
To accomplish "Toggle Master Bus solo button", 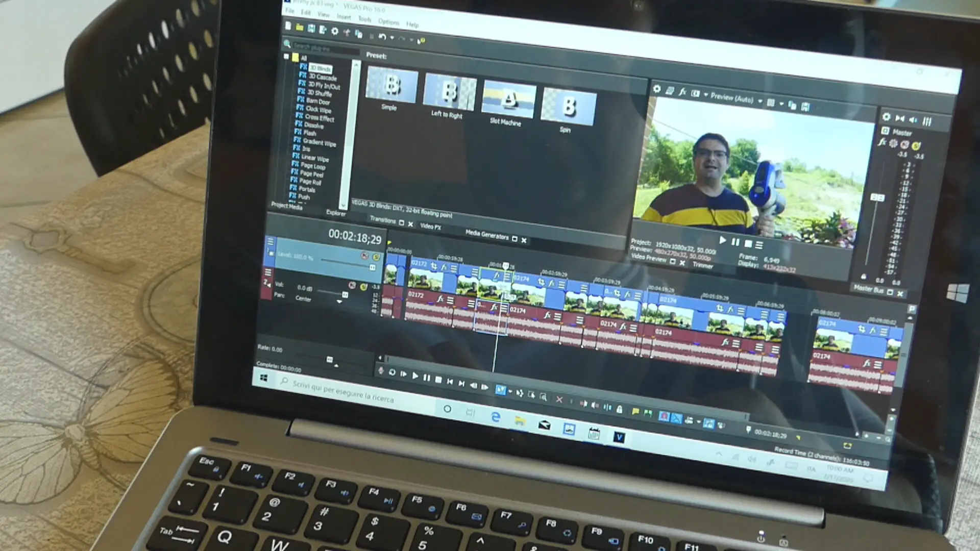I will click(x=916, y=146).
